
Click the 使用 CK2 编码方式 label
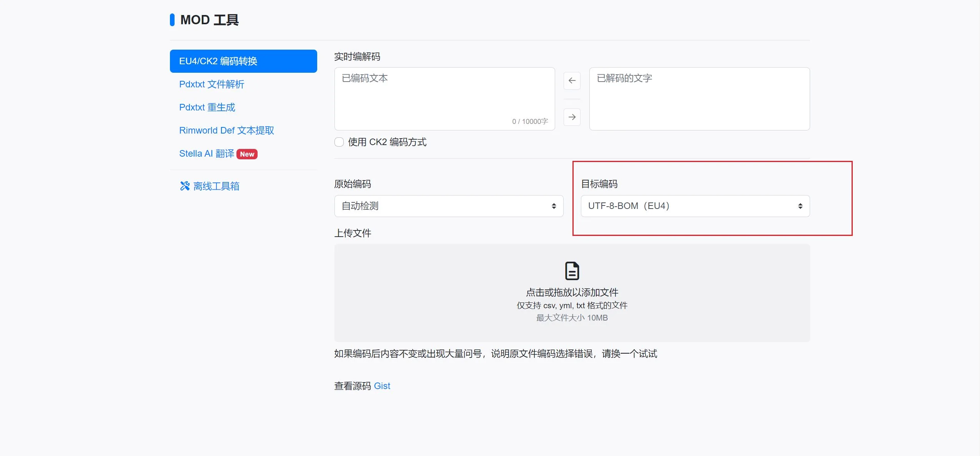(387, 142)
